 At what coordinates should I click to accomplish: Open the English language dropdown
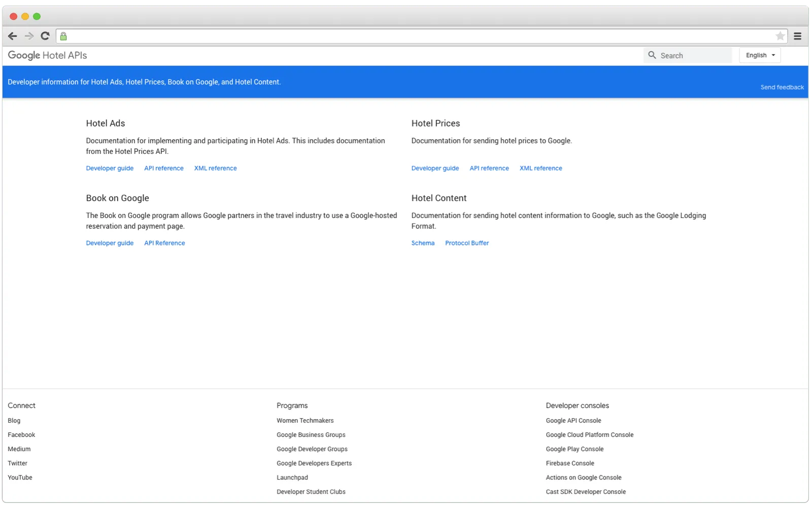point(760,55)
